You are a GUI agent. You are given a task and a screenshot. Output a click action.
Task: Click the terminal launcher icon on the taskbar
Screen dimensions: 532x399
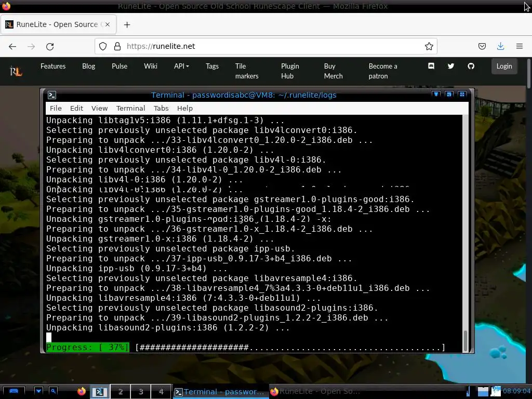99,392
